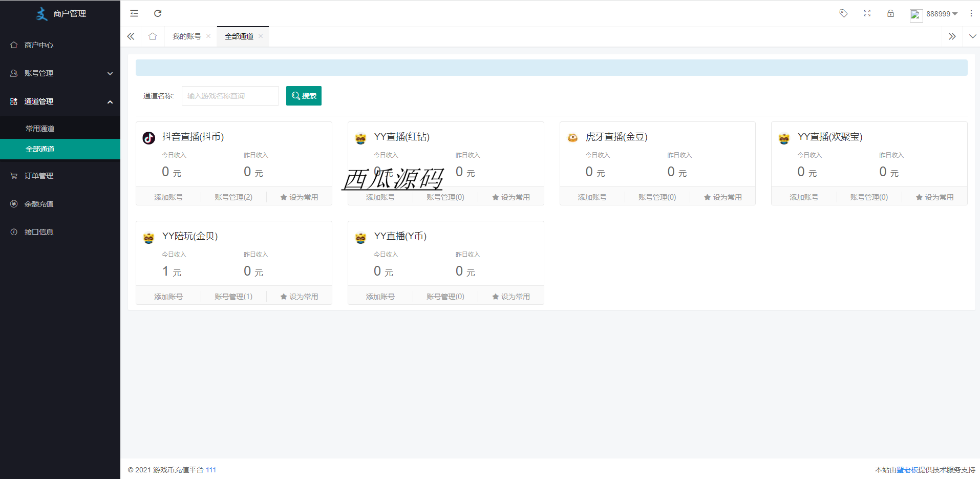Add account for YY陪玩(金贝)
This screenshot has height=479, width=980.
[x=168, y=297]
